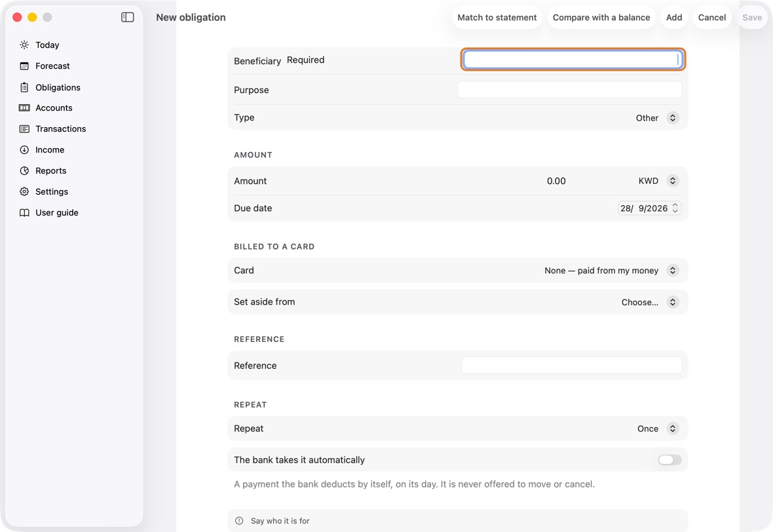Click the Reference text field
Viewport: 773px width, 532px height.
click(x=571, y=366)
